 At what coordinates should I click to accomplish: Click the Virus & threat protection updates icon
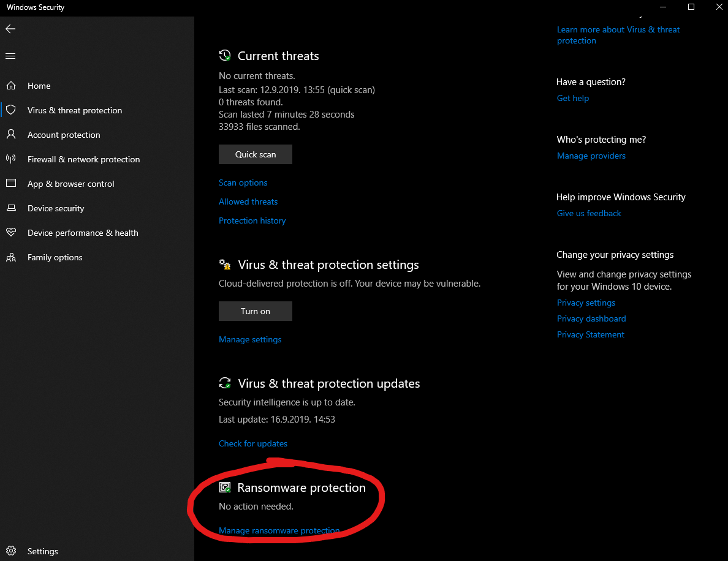pos(225,383)
